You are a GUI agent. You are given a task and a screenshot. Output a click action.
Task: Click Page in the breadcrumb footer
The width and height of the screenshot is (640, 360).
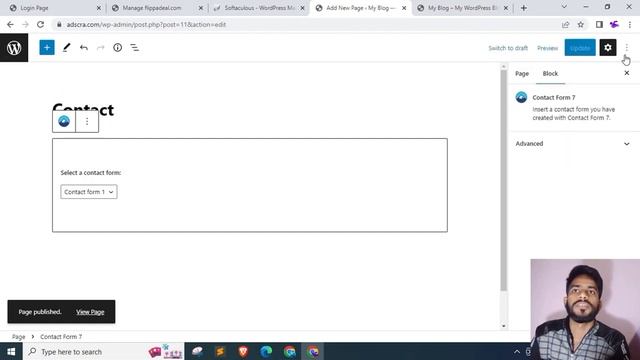tap(18, 337)
